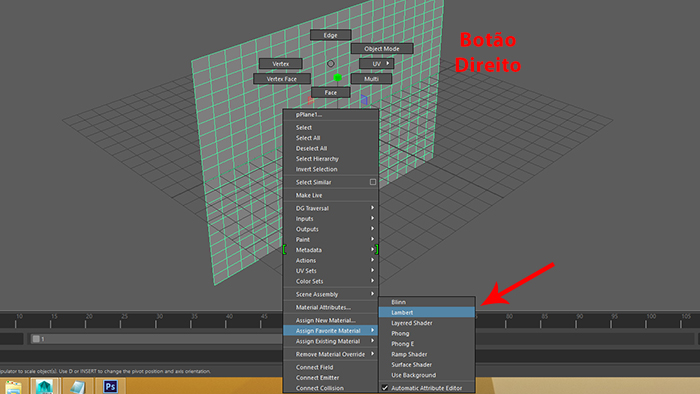Click Make Live entry

click(331, 195)
